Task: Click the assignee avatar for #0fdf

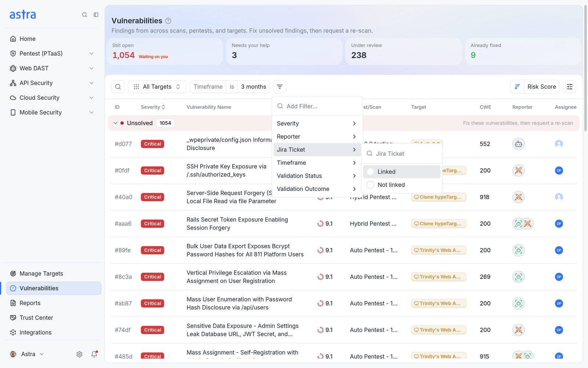Action: tap(559, 170)
